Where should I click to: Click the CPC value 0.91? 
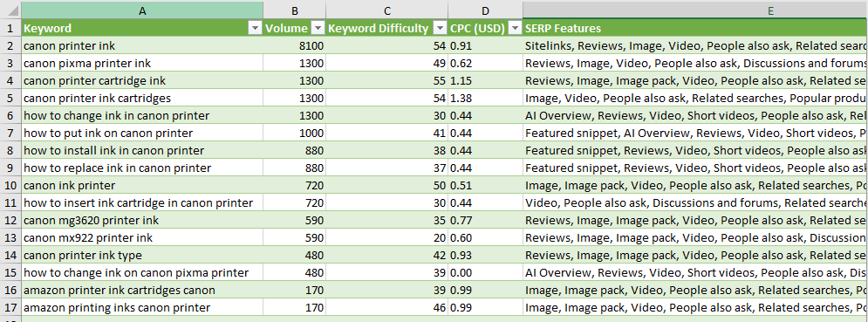(486, 46)
